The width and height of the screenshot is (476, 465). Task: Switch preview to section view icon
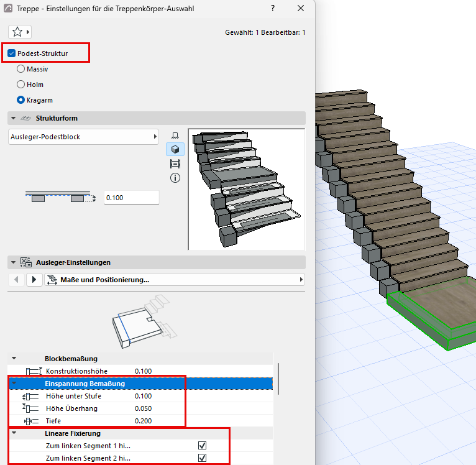pyautogui.click(x=175, y=164)
